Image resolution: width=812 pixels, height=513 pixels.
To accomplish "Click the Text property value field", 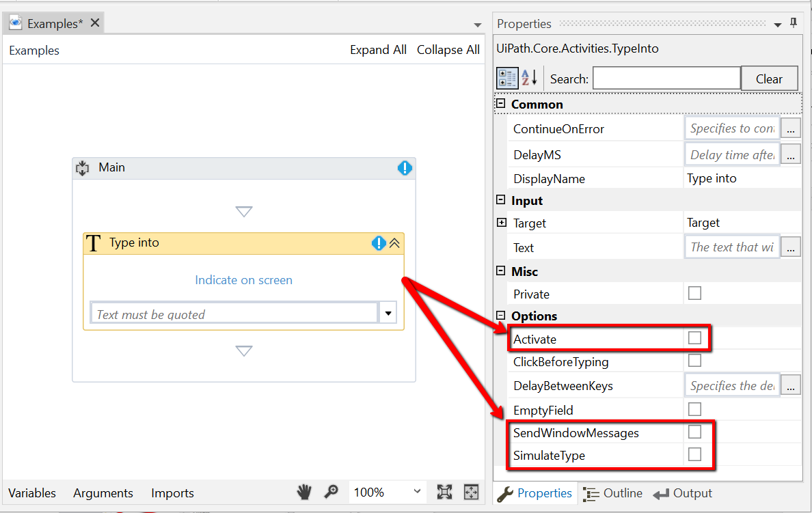I will click(x=732, y=247).
